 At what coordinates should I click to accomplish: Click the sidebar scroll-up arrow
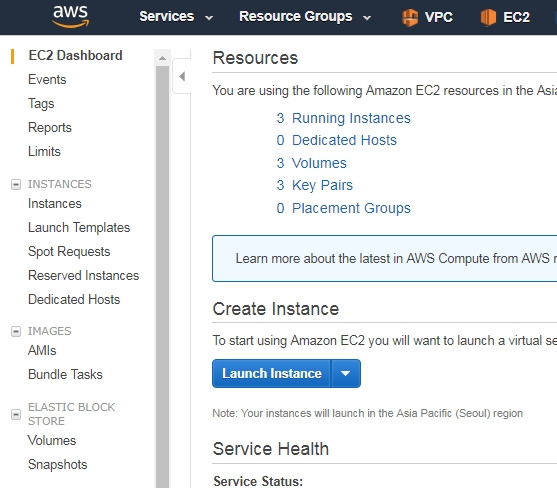coord(162,58)
